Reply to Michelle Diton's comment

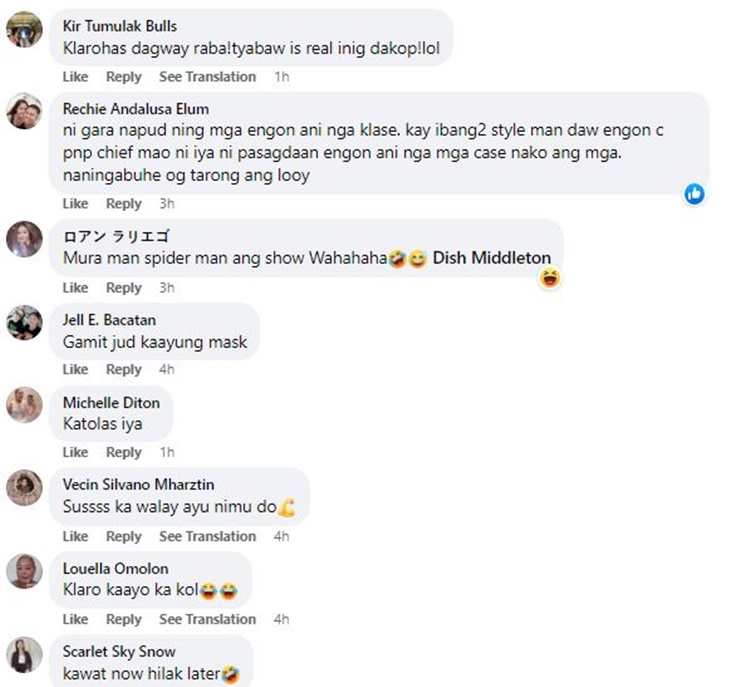pos(124,453)
